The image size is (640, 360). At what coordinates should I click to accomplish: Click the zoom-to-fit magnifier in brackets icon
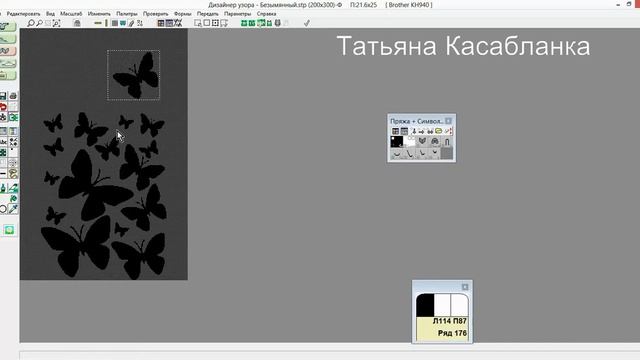pos(57,23)
